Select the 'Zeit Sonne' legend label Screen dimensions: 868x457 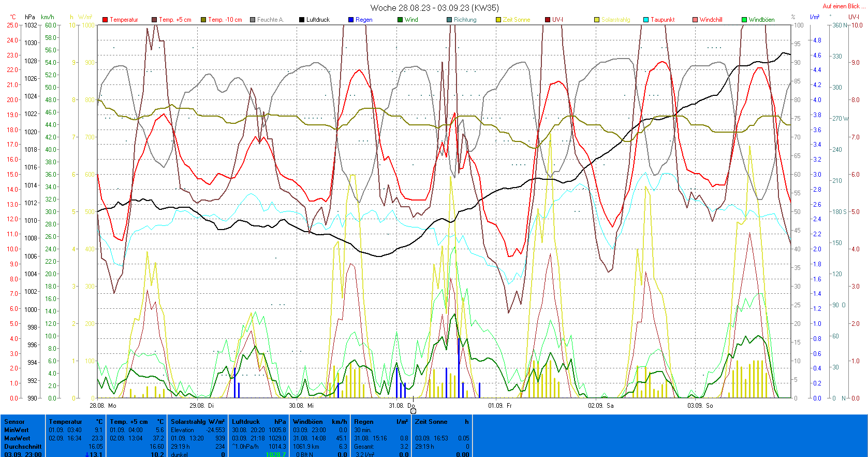(x=517, y=20)
